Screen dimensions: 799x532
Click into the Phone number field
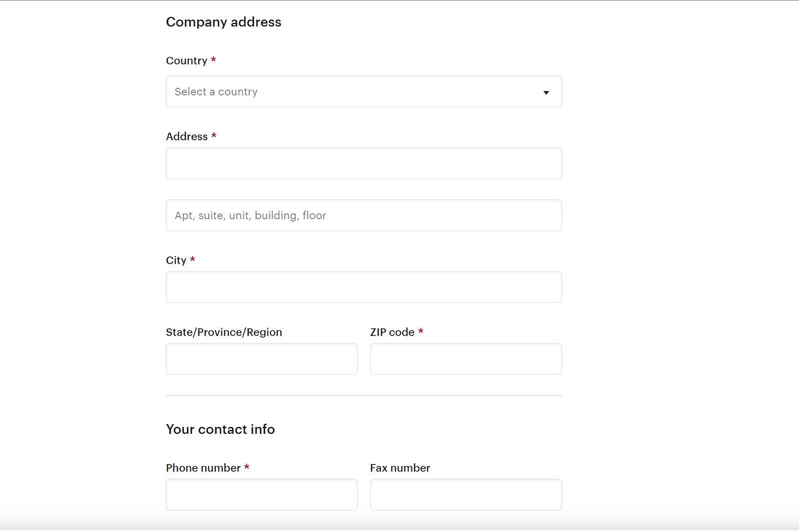[x=262, y=495]
